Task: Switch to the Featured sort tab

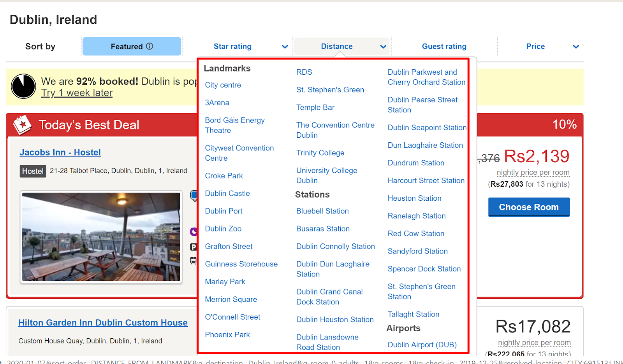Action: (132, 46)
